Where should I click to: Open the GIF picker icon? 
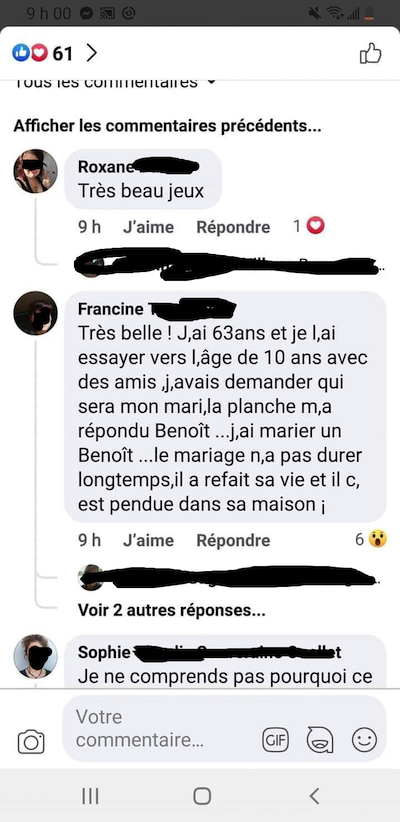[275, 740]
